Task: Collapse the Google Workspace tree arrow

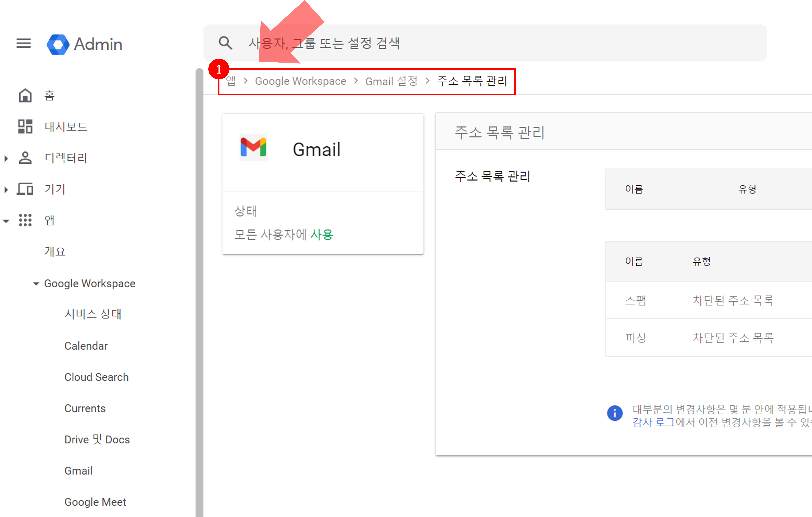Action: coord(36,283)
